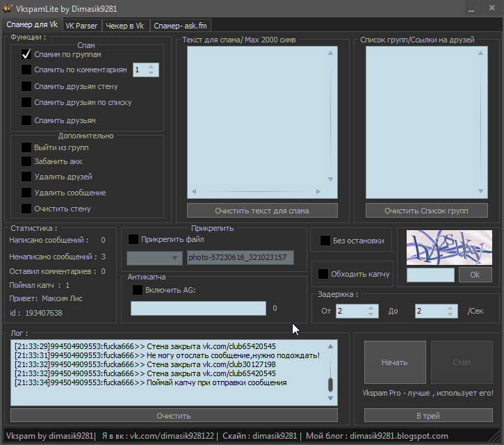Decrease the До delay value
The image size is (504, 445).
click(450, 314)
